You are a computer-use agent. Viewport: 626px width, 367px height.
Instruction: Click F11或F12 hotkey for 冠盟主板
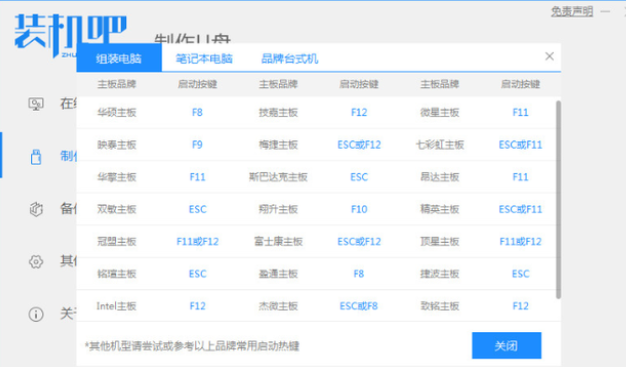[x=197, y=242]
